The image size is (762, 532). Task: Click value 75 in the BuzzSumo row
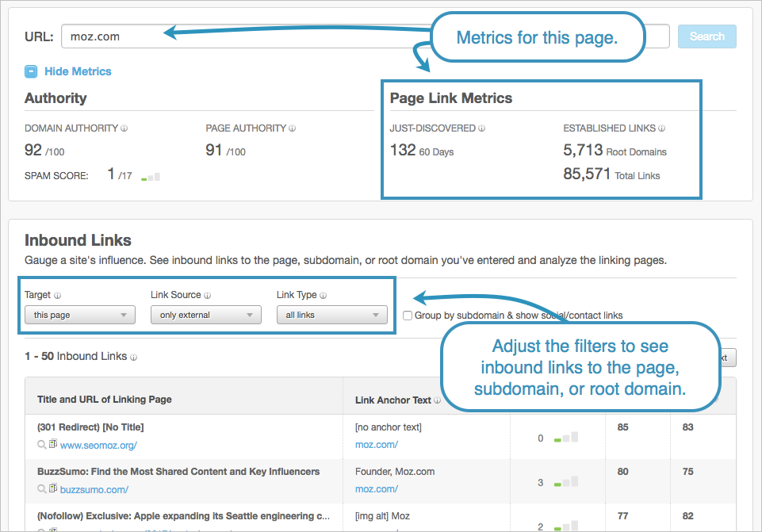(x=687, y=471)
